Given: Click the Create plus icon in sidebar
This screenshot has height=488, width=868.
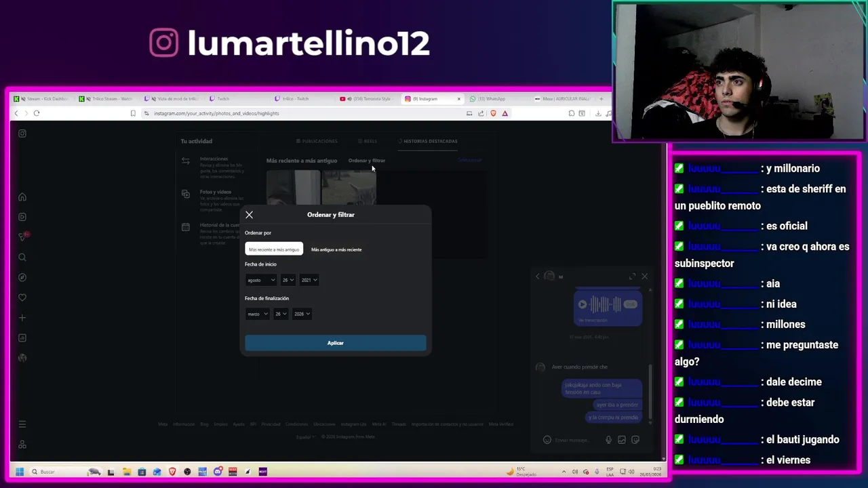Looking at the screenshot, I should (x=22, y=318).
